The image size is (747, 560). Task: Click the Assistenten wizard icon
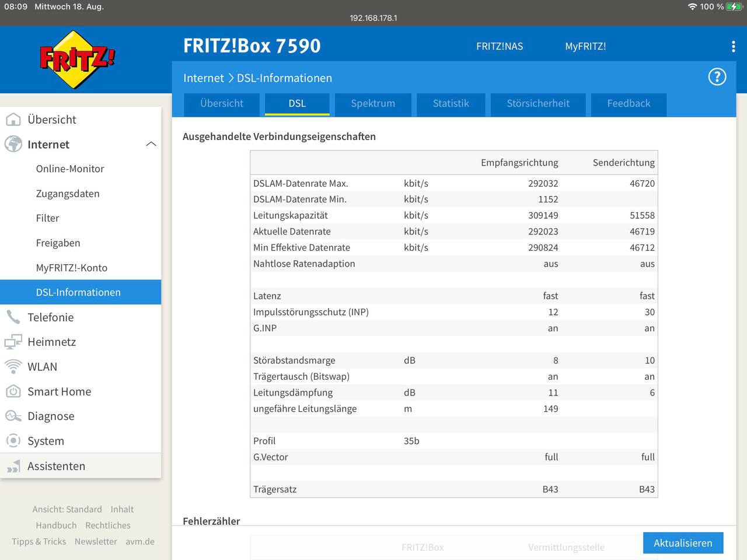13,466
